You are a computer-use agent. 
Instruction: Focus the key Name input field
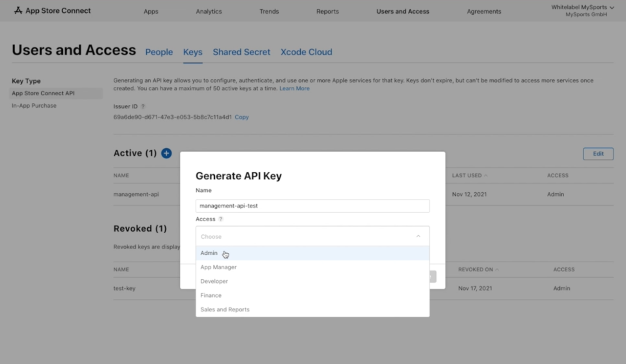point(313,206)
